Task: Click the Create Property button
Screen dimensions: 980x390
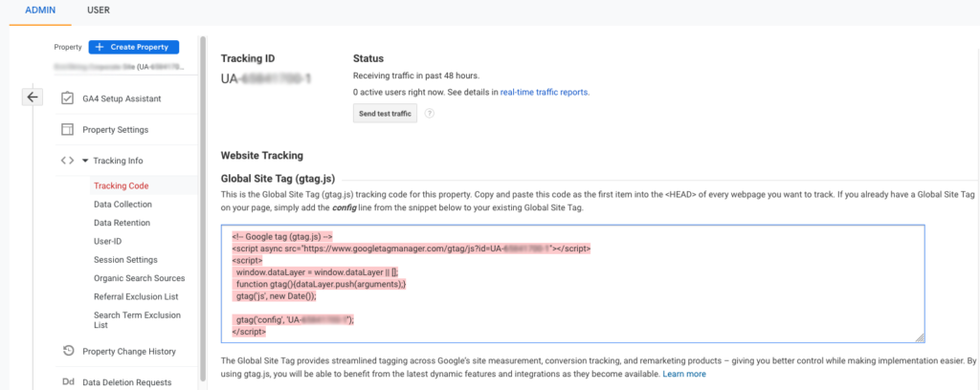Action: tap(134, 47)
